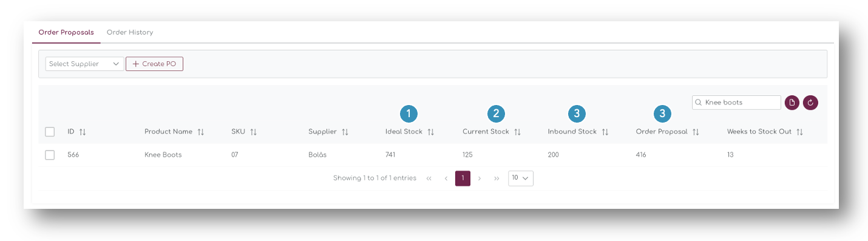Click the search field containing Knee boots
This screenshot has width=868, height=241.
point(736,103)
